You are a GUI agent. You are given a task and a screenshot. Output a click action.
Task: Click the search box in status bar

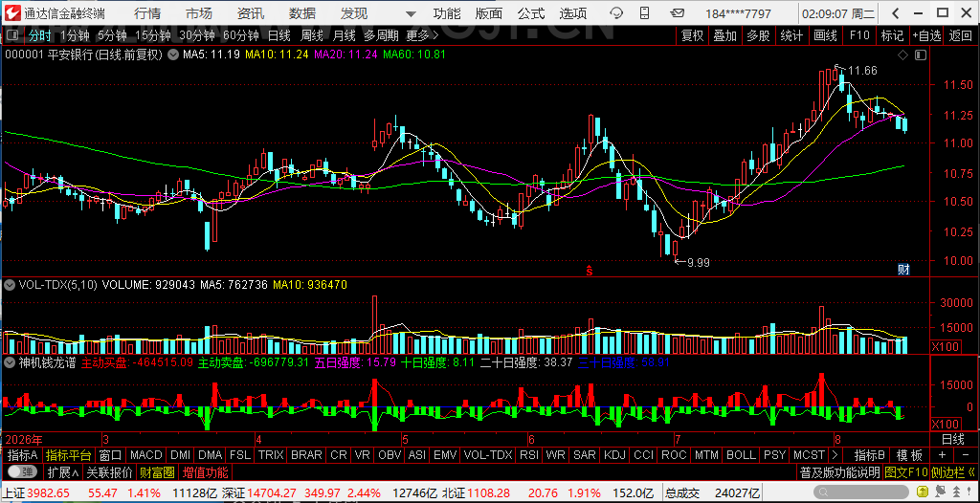click(x=859, y=493)
